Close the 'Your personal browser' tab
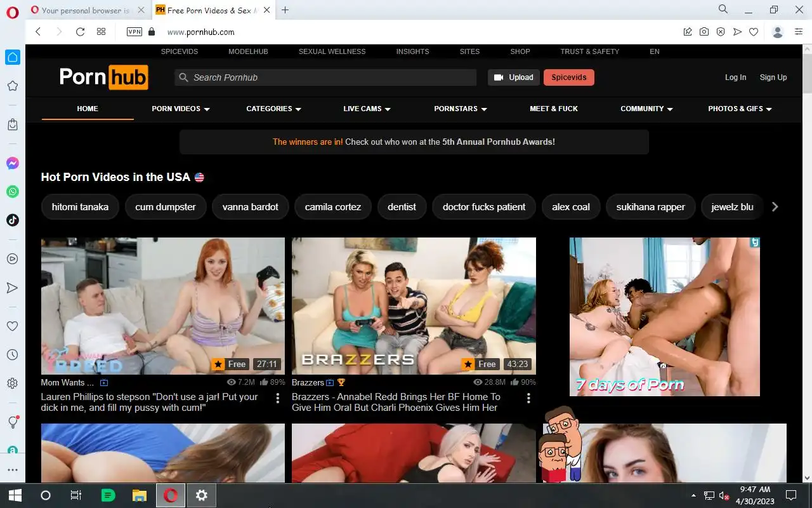812x508 pixels. click(x=141, y=10)
